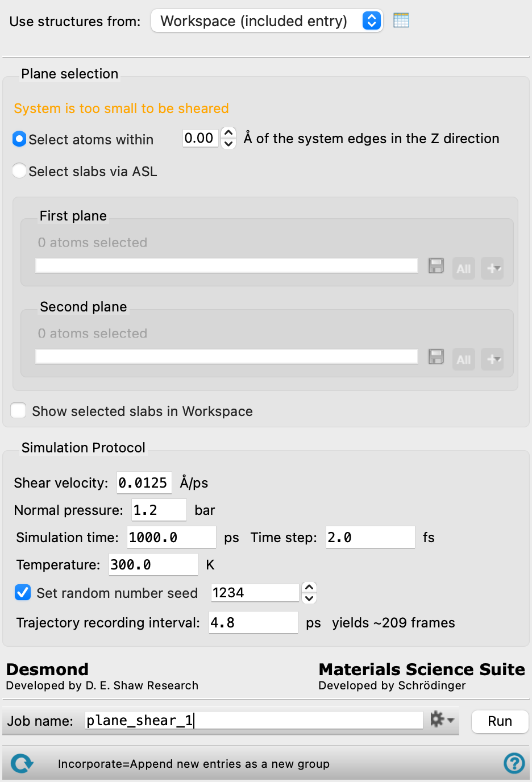
Task: Click the Shear velocity input field
Action: [144, 483]
